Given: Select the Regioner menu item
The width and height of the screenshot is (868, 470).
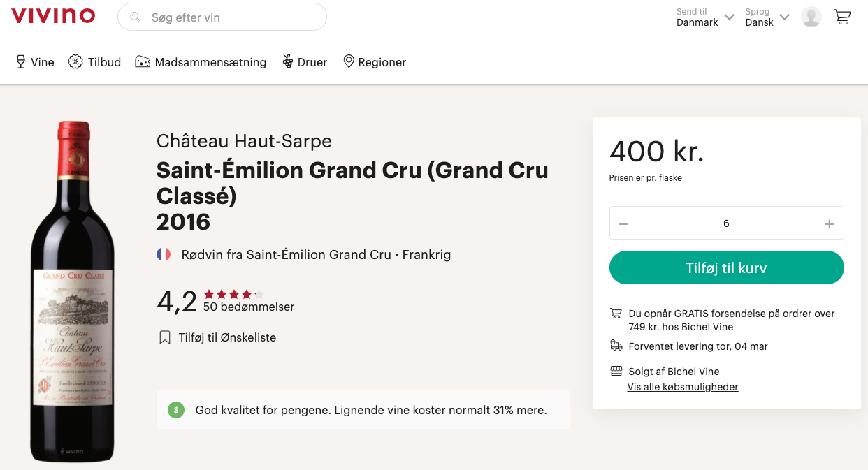Looking at the screenshot, I should click(381, 61).
